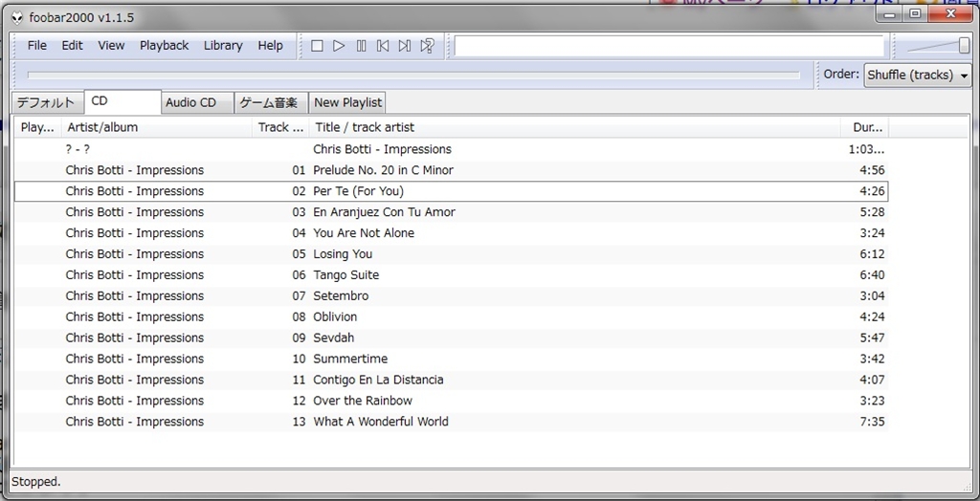
Task: Open the Order dropdown showing Shuffle (tracks)
Action: coord(918,75)
